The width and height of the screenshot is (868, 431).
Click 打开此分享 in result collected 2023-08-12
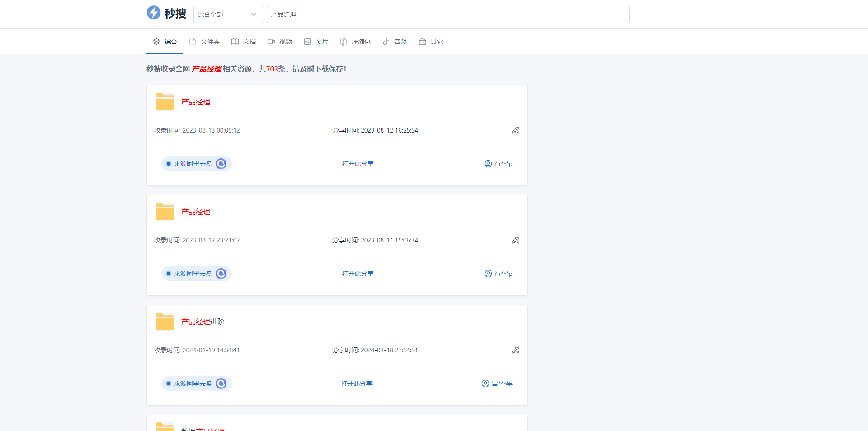[x=358, y=274]
